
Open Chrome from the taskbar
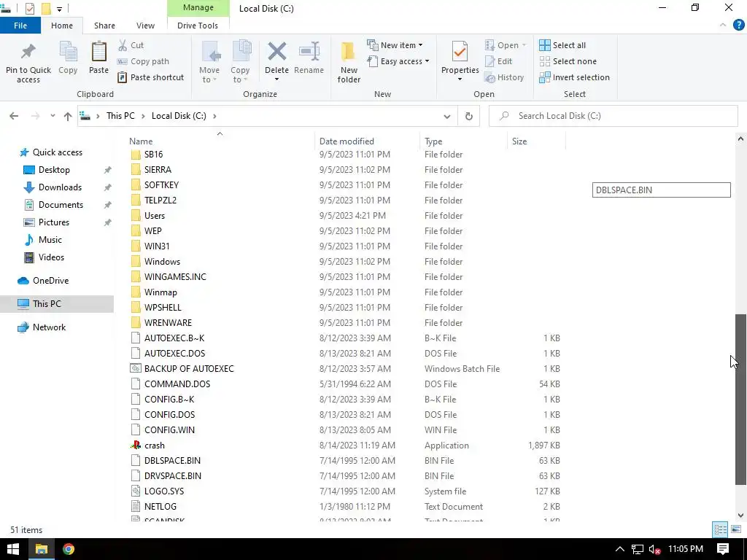click(69, 549)
